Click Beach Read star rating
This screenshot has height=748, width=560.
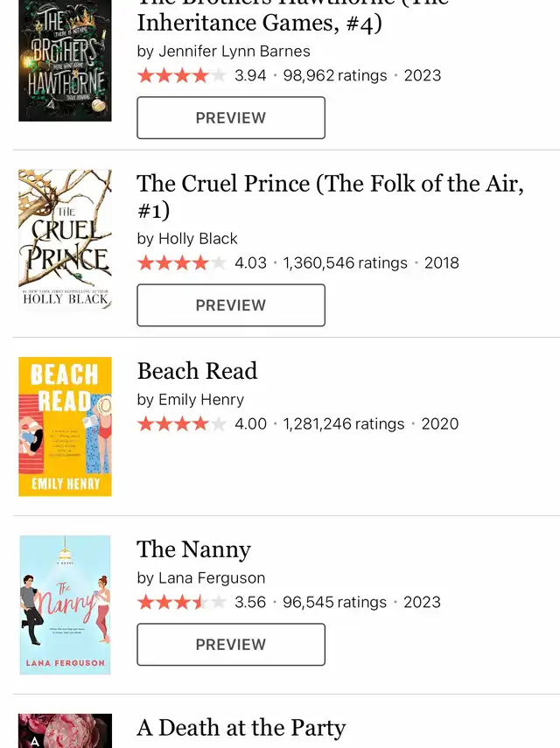pyautogui.click(x=181, y=424)
